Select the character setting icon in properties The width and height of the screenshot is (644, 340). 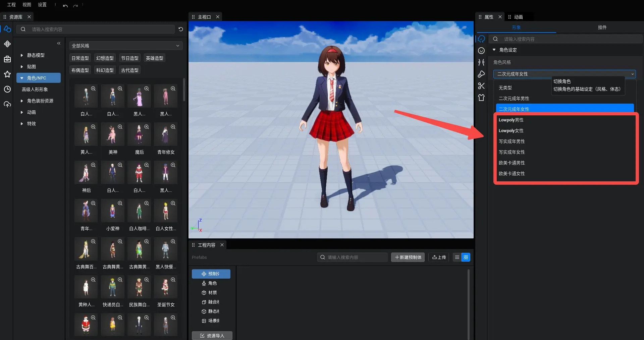[481, 39]
